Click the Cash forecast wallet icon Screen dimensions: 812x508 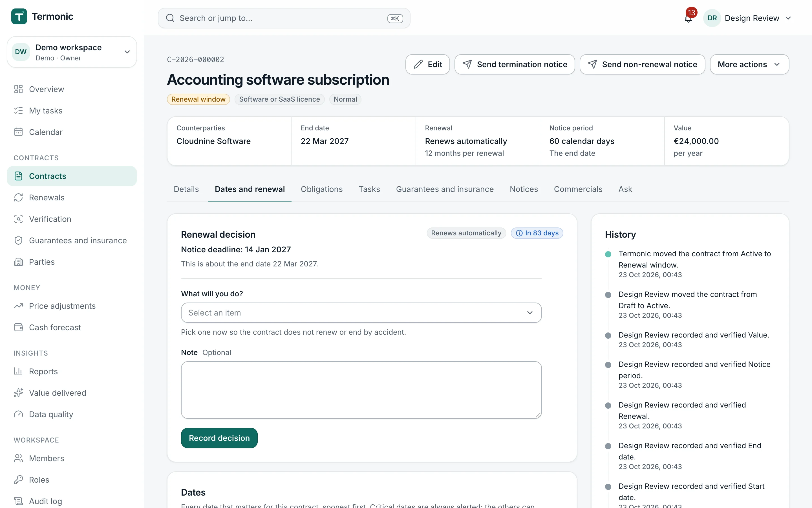(18, 328)
